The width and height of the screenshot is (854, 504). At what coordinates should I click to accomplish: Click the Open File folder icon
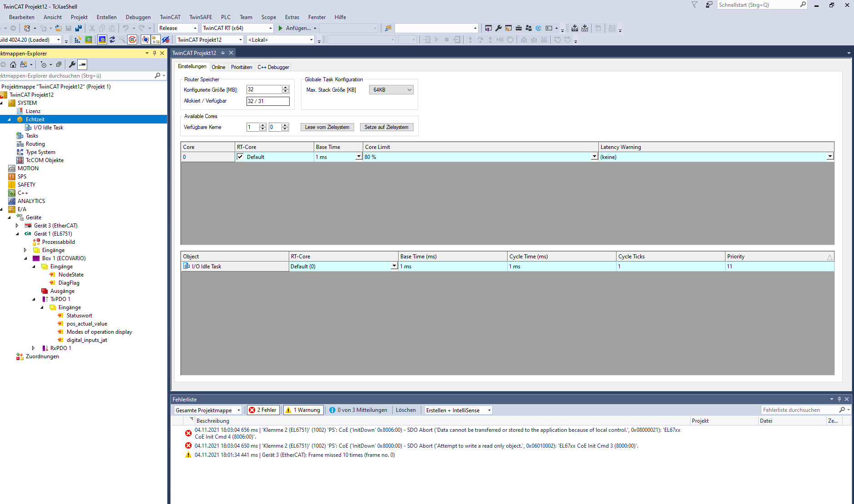[x=58, y=28]
